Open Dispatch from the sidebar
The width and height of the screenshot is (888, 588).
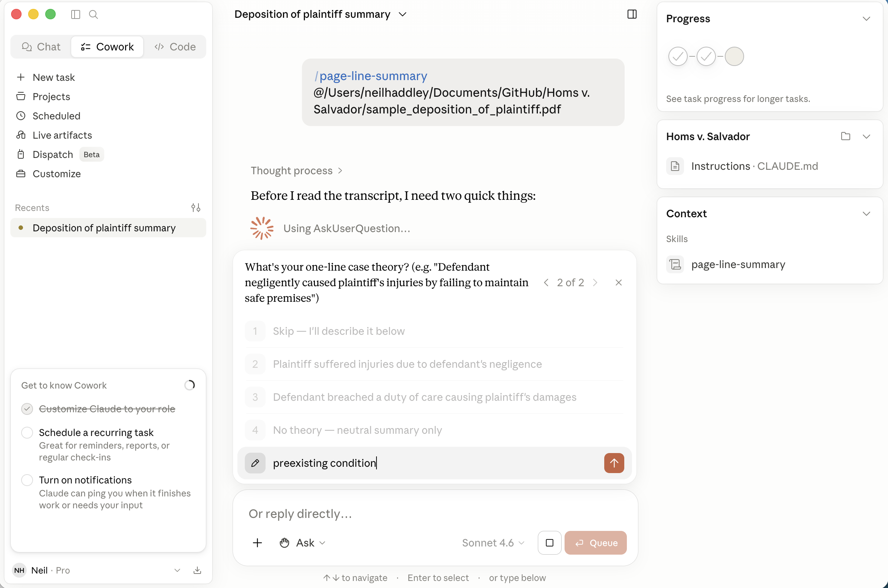[53, 155]
